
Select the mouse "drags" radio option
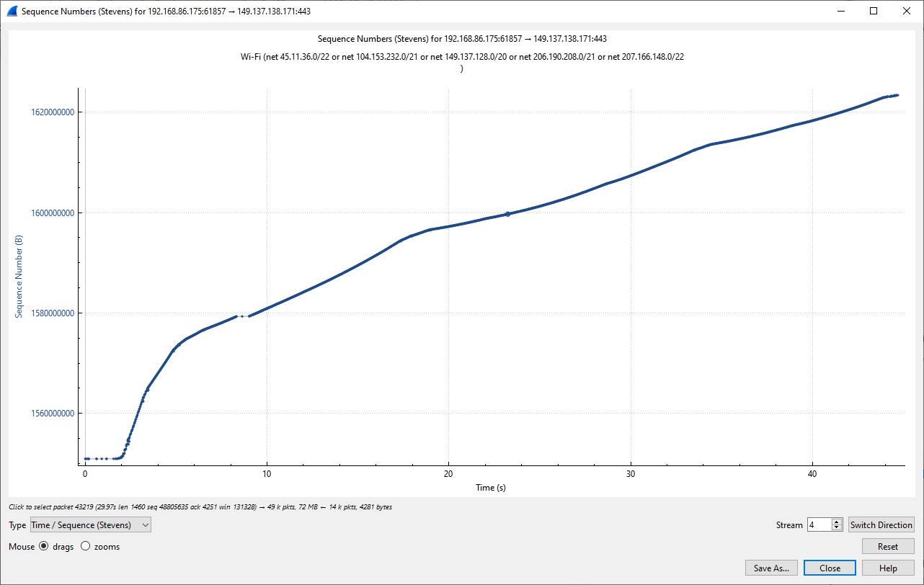44,547
